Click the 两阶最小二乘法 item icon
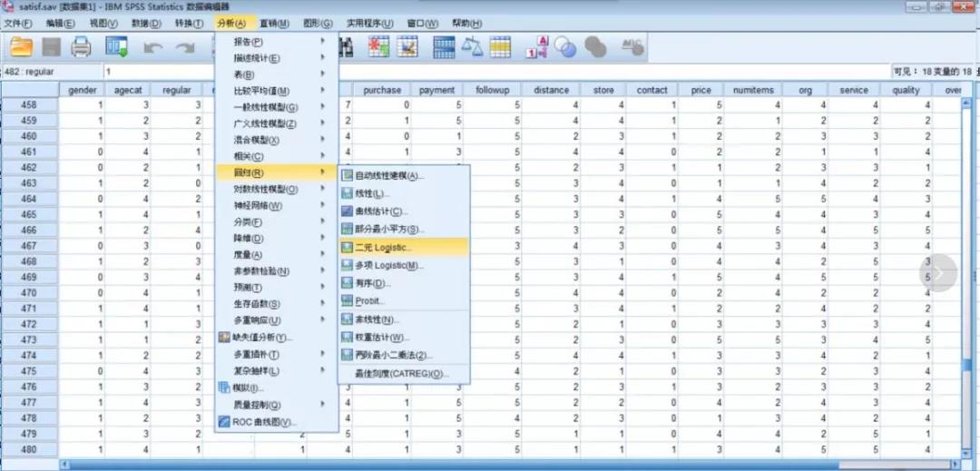This screenshot has height=471, width=980. point(348,355)
